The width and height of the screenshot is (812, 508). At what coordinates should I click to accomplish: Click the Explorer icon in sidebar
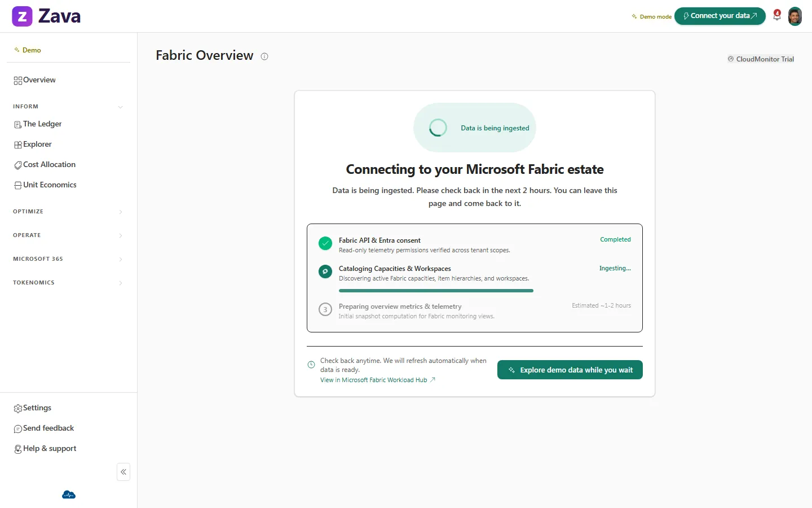tap(18, 145)
